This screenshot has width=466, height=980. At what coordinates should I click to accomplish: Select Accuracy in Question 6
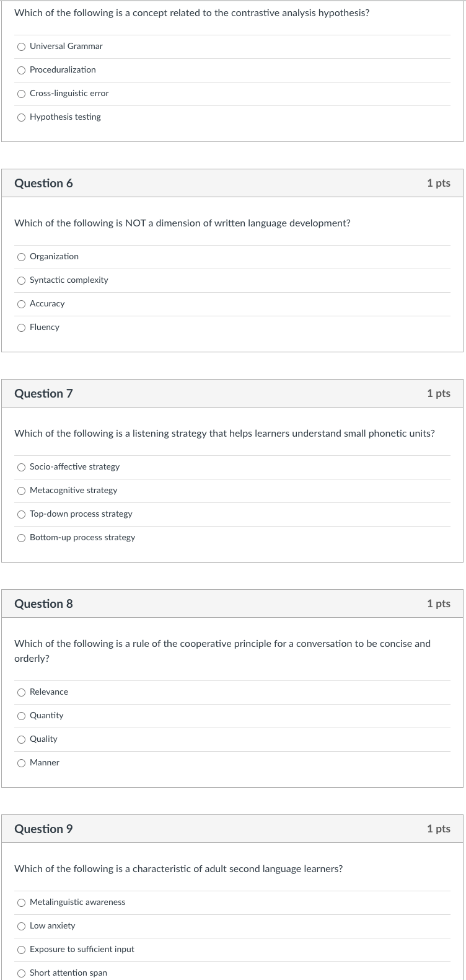[x=21, y=304]
